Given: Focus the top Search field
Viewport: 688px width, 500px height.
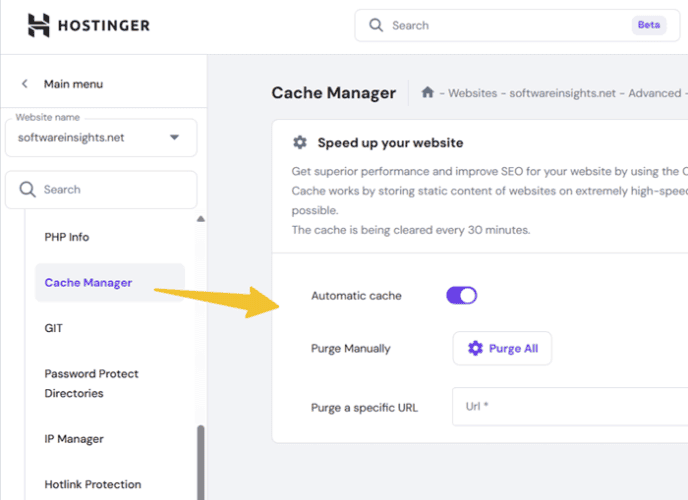Looking at the screenshot, I should (517, 25).
